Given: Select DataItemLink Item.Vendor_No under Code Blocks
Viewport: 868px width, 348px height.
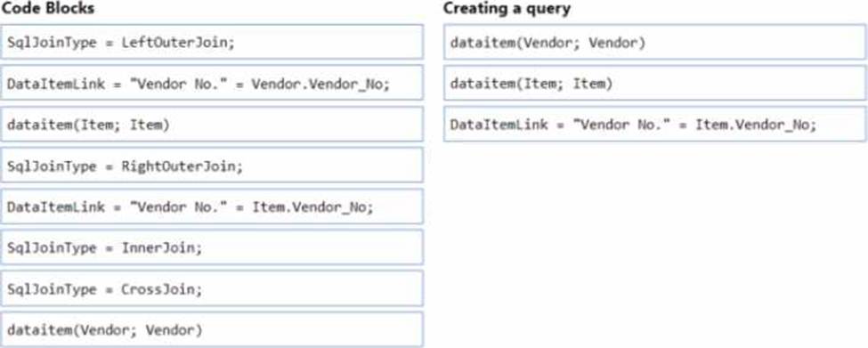Looking at the screenshot, I should point(212,206).
